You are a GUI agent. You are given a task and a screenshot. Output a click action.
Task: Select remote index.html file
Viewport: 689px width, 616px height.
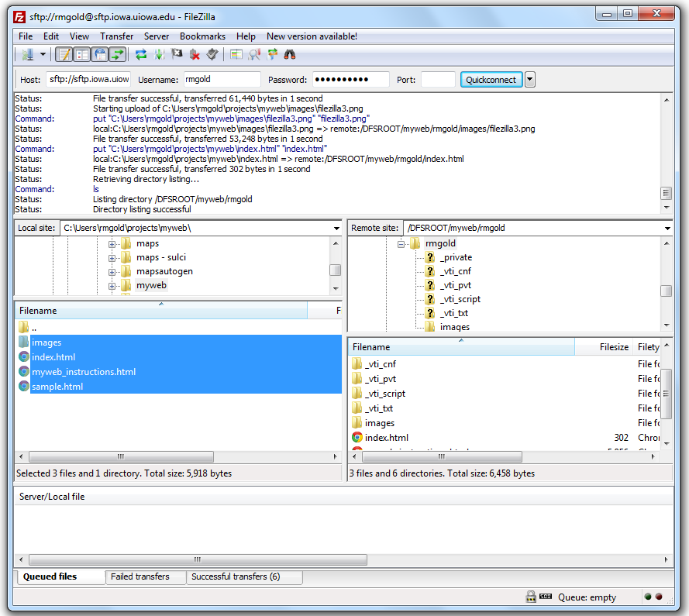coord(505,438)
